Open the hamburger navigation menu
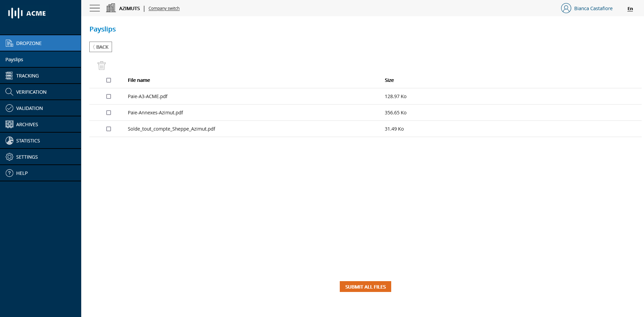Screen dimensions: 644x317 pyautogui.click(x=94, y=8)
